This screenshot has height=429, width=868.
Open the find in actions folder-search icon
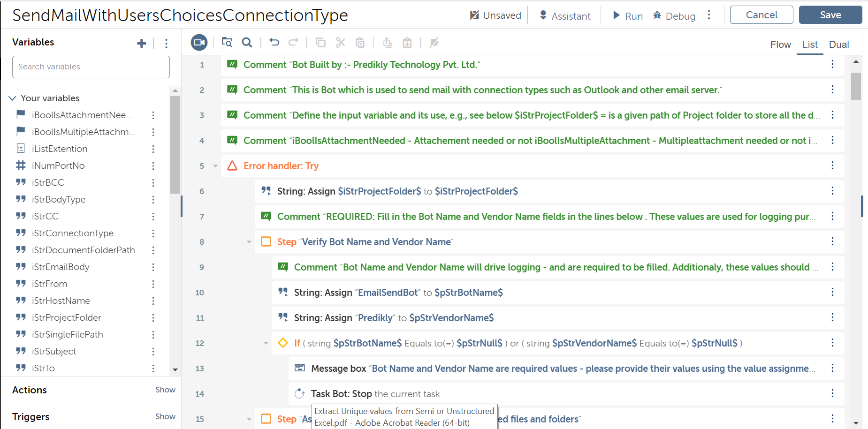(x=227, y=43)
